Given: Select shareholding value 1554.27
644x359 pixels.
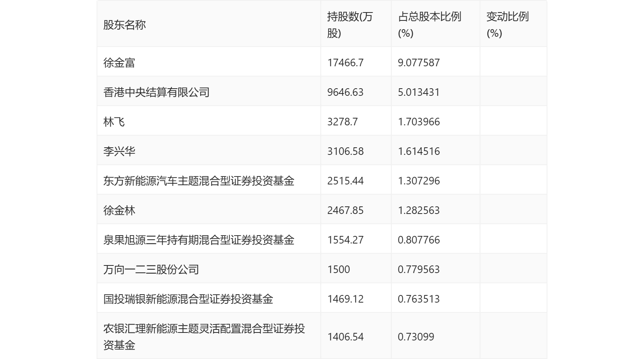Looking at the screenshot, I should pos(345,240).
